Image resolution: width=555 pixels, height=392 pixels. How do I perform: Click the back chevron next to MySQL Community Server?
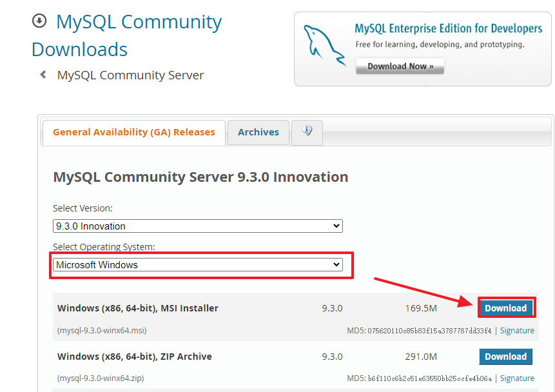coord(43,75)
